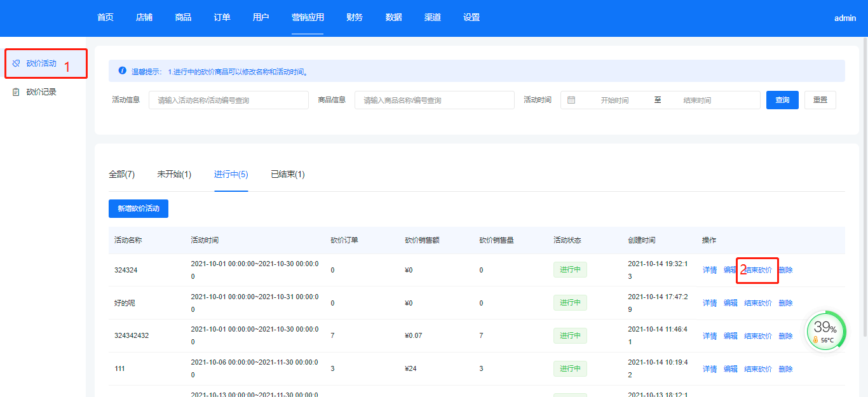Focus the 活动信息 search input field
Screen dimensions: 868x397
click(x=229, y=100)
